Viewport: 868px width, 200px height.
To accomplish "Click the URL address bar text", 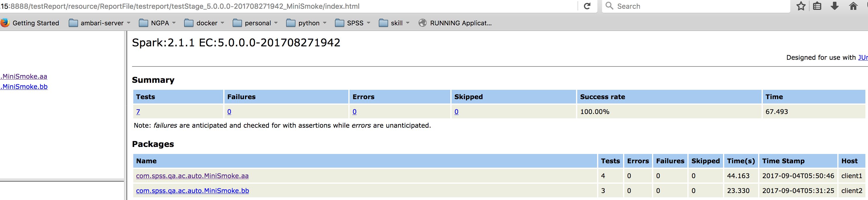I will tap(180, 6).
